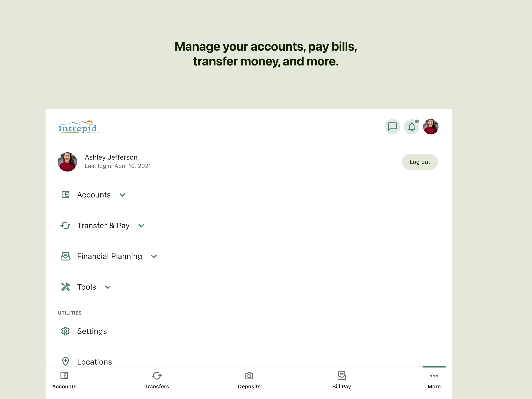Click the Transfer & Pay arrows icon
The width and height of the screenshot is (532, 399).
pos(65,225)
